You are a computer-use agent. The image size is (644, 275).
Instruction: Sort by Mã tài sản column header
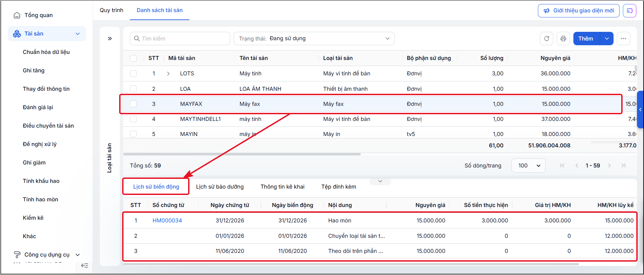(182, 58)
